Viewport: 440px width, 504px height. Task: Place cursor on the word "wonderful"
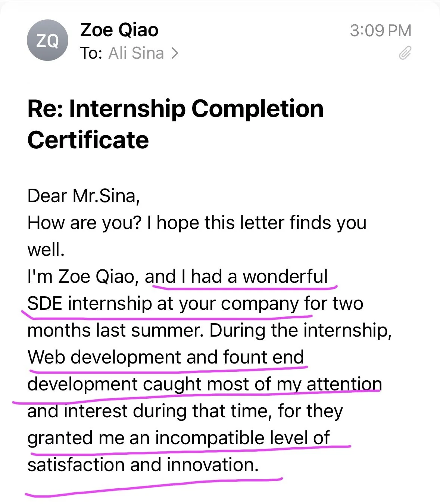285,276
